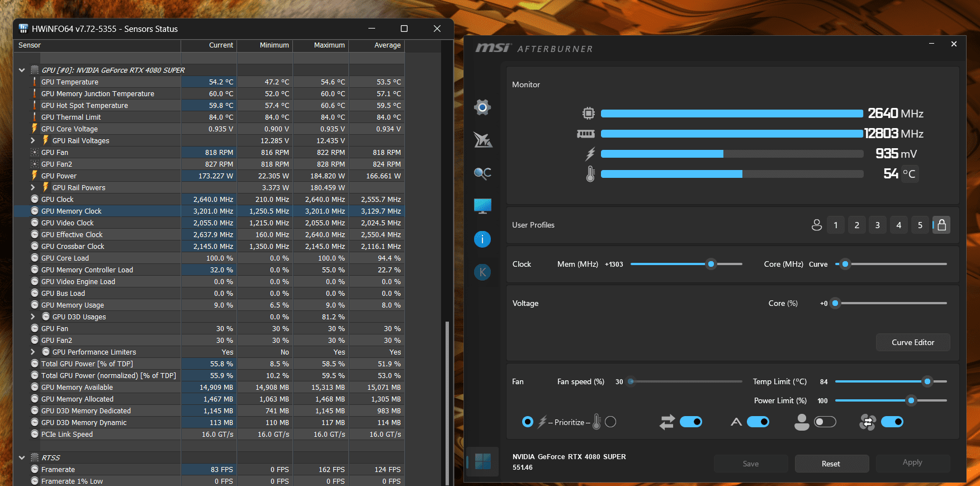Click the fan auto 'A' icon
Screen dimensions: 980x486
736,422
